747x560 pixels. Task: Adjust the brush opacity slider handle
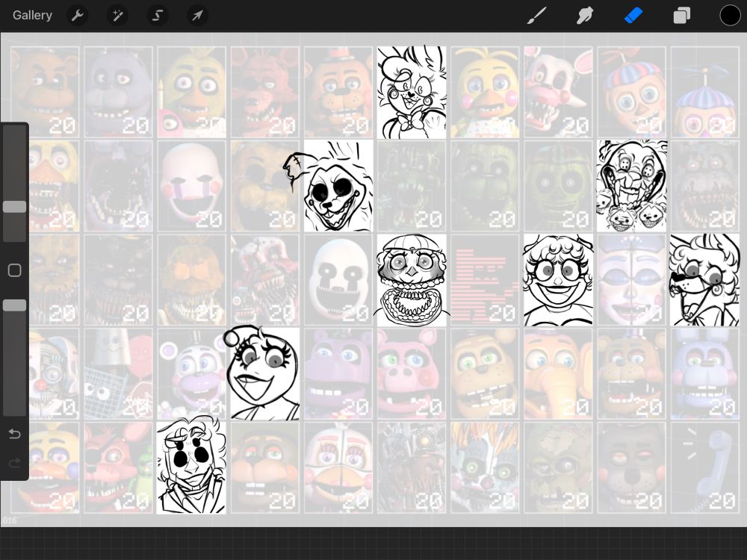[x=15, y=305]
